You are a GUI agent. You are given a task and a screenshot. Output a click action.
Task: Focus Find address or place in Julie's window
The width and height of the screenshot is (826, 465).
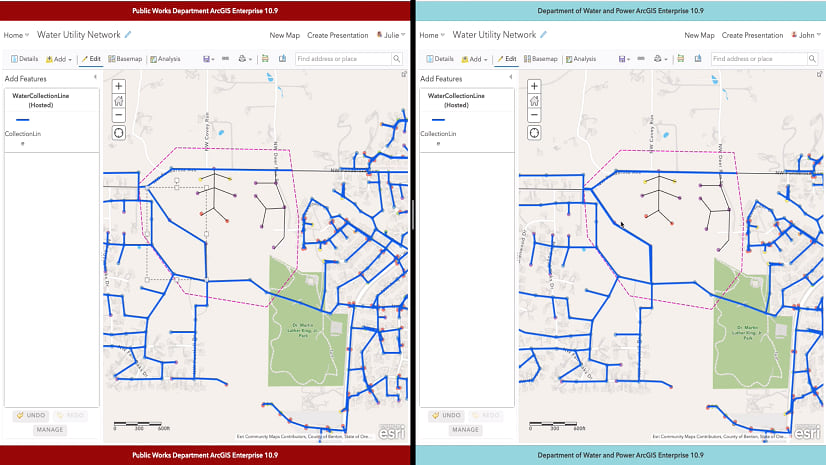pyautogui.click(x=342, y=59)
